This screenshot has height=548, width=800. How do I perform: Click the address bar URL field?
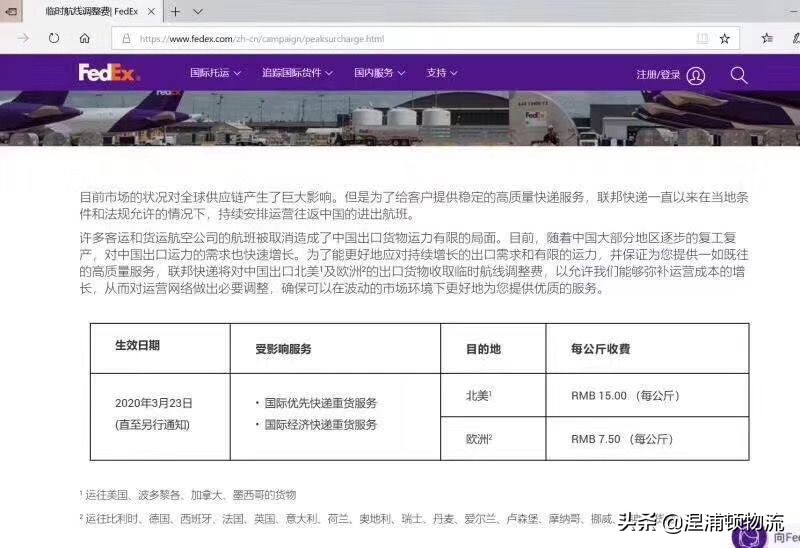click(426, 38)
